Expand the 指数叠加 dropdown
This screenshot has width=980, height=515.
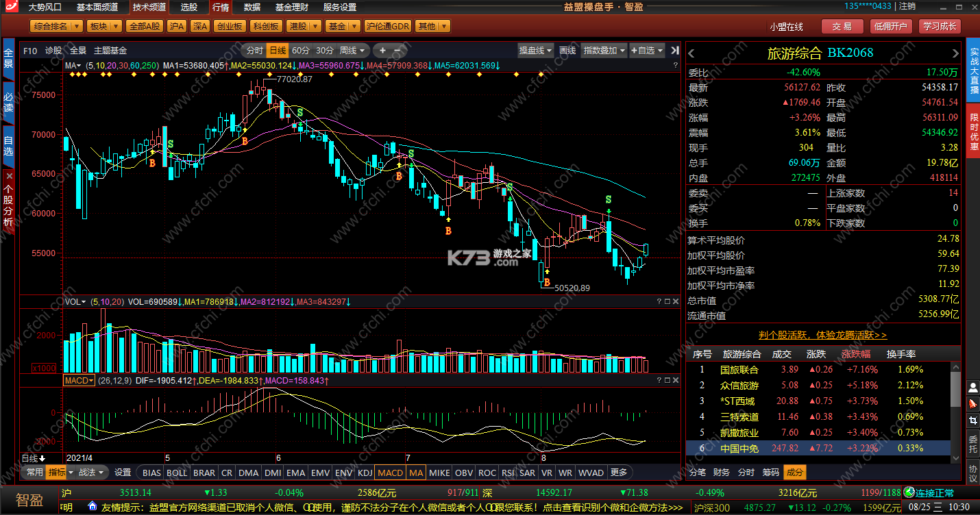(604, 51)
